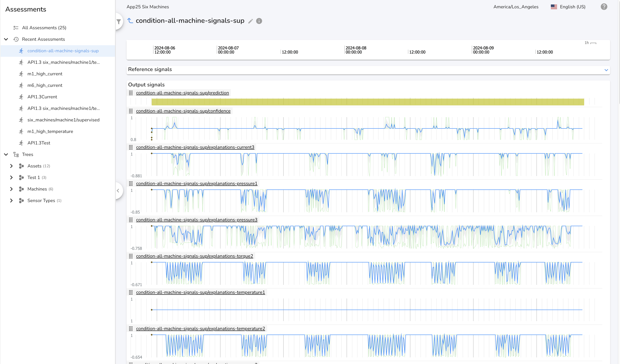Grab drag handle of prediction signal
The height and width of the screenshot is (364, 620).
click(x=131, y=93)
